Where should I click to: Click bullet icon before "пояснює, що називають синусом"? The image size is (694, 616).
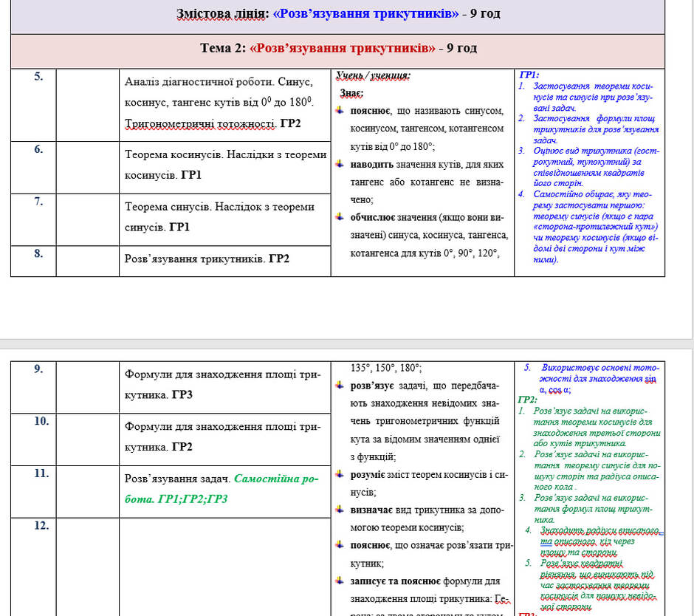coord(340,110)
